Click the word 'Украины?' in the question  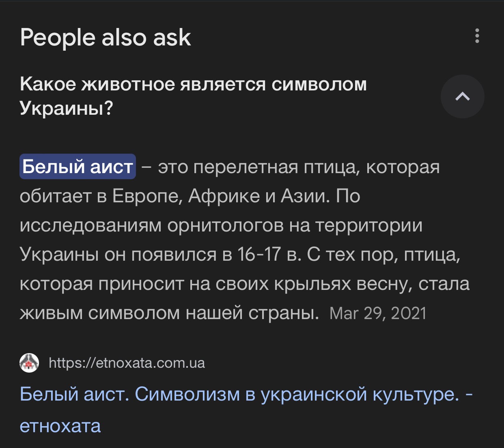coord(66,108)
